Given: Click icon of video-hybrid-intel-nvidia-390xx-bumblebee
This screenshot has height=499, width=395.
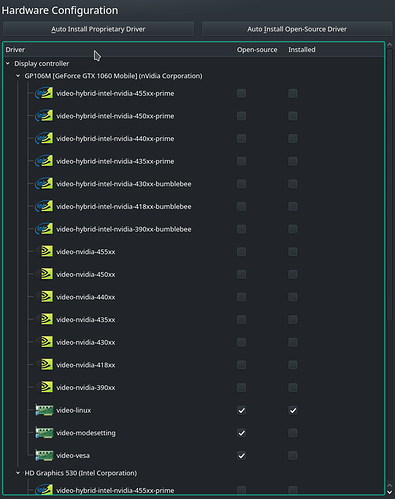Looking at the screenshot, I should click(x=44, y=229).
